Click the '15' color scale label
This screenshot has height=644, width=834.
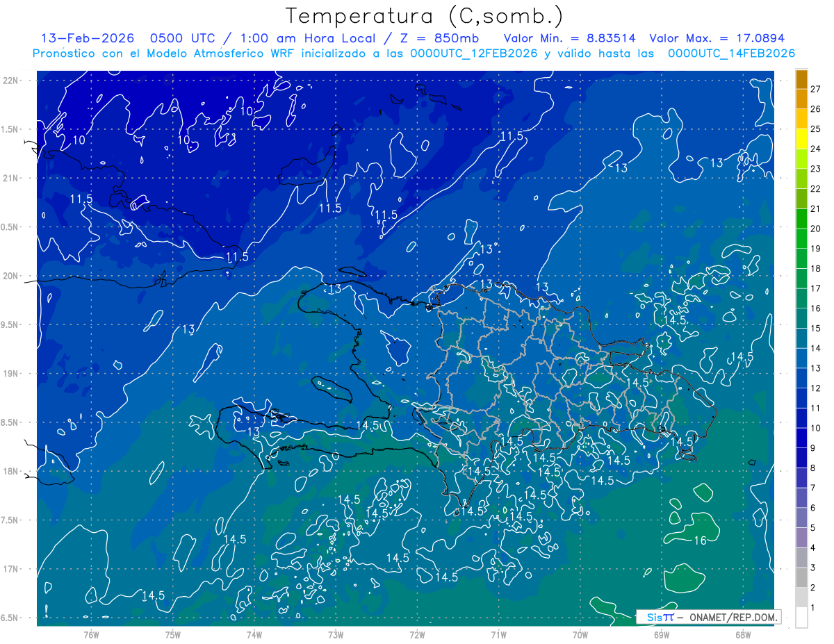click(x=815, y=329)
